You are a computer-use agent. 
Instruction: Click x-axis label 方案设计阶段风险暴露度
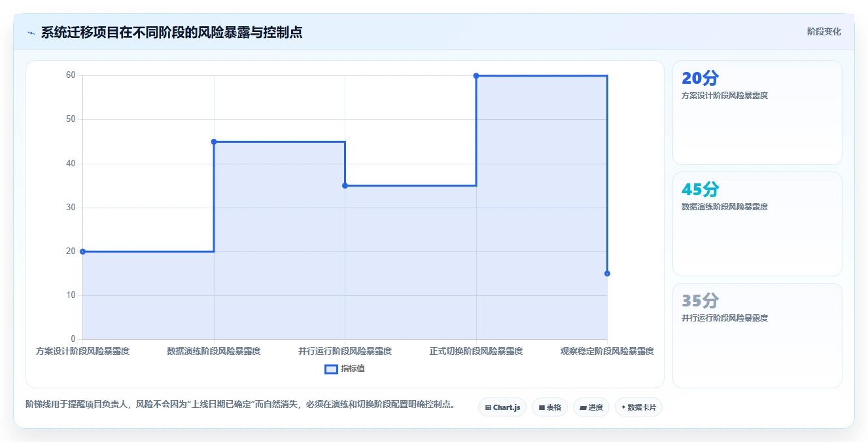pos(82,351)
